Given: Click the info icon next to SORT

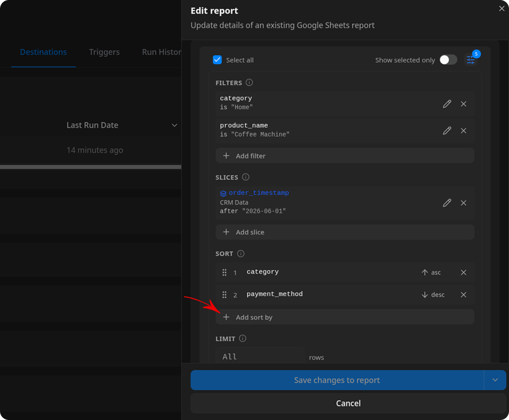Looking at the screenshot, I should click(x=241, y=253).
